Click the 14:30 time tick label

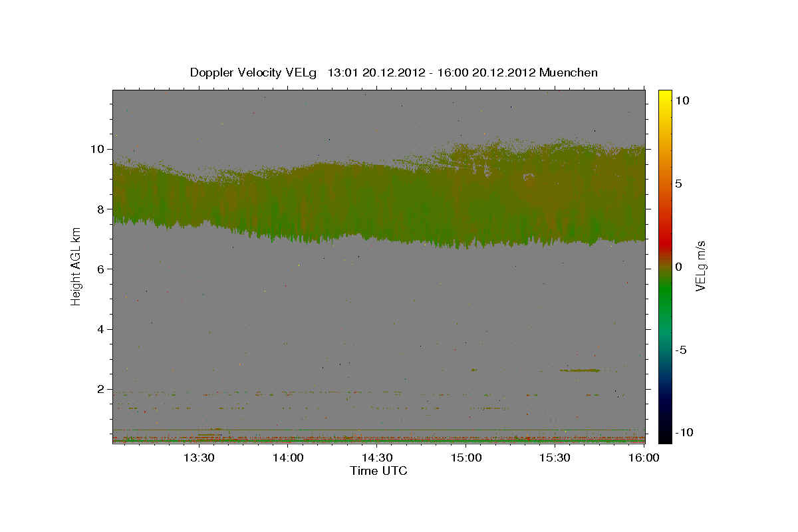coord(376,458)
